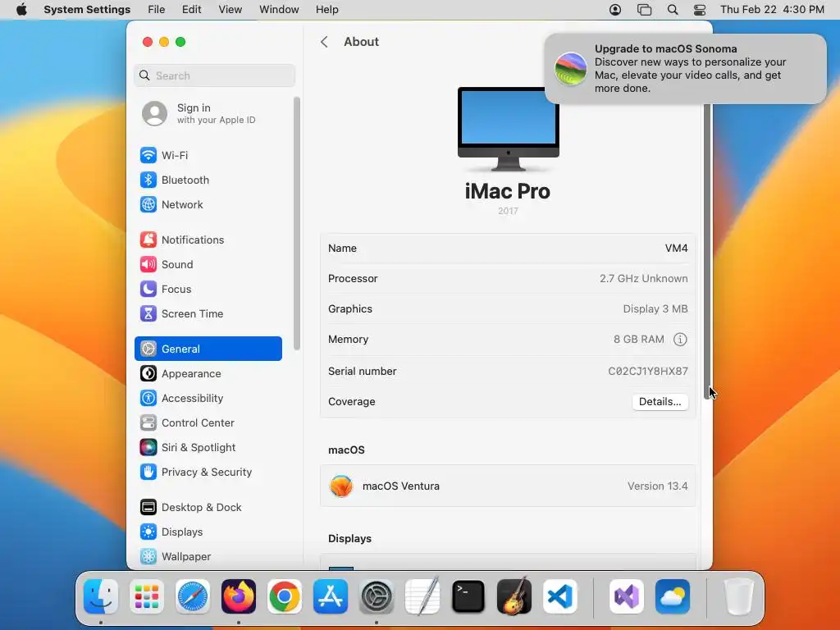Click the macOS Ventura row
Screen dimensions: 840x630
pos(508,486)
